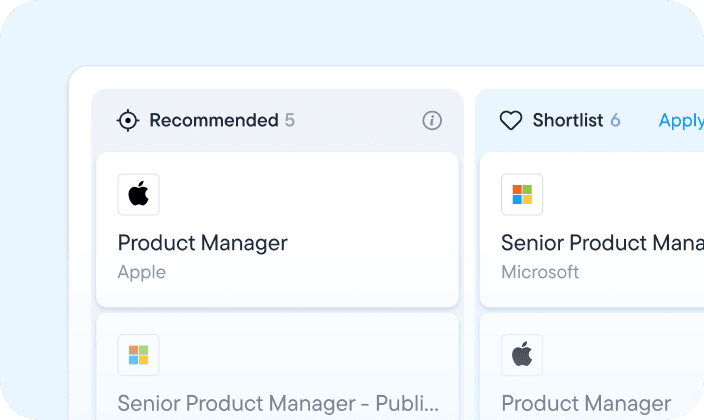Open the Product Manager job title at Apple
This screenshot has width=704, height=420.
[202, 243]
